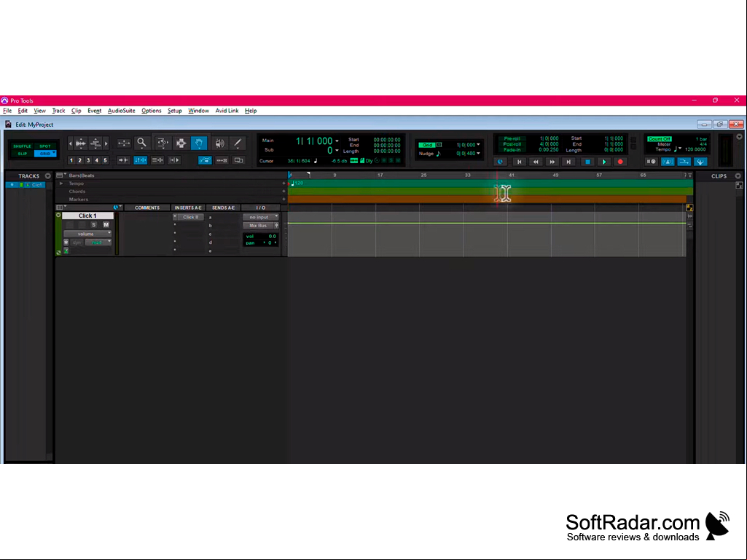Open Grid value dropdown
This screenshot has height=560, width=747.
click(478, 145)
